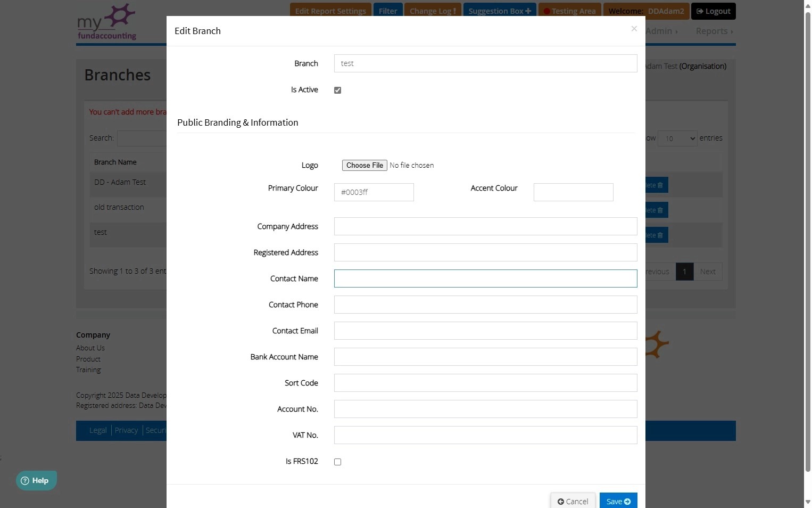Click the My Fund Accounting logo
Image resolution: width=812 pixels, height=508 pixels.
(x=107, y=22)
